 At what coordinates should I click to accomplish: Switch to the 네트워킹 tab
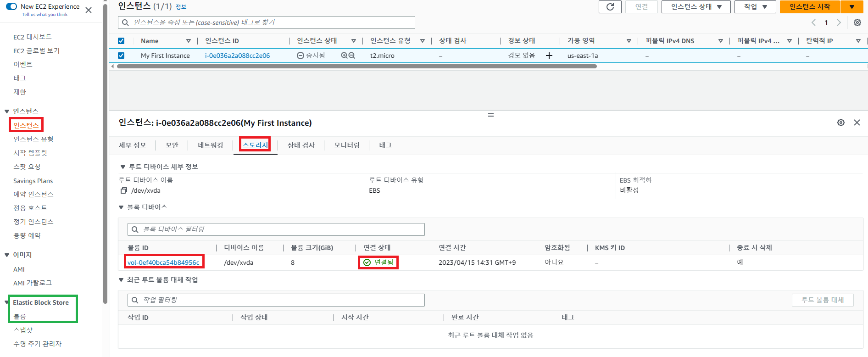(x=210, y=145)
